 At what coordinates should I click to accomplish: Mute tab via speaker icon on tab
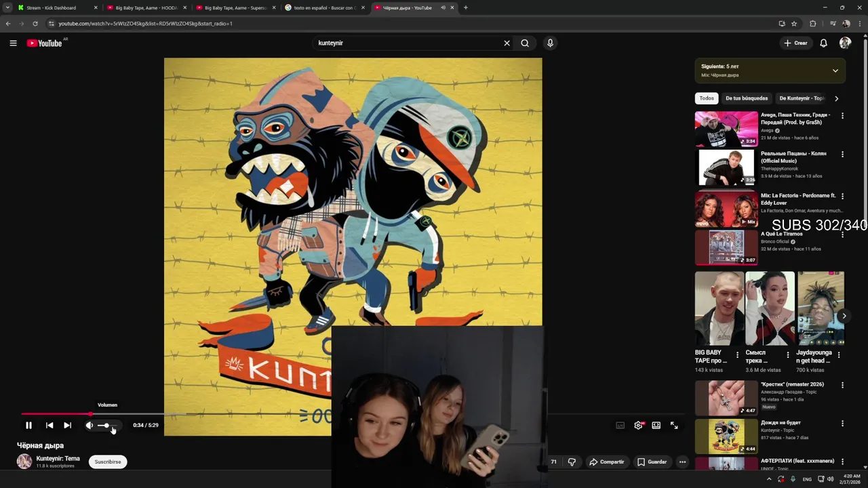tap(442, 7)
